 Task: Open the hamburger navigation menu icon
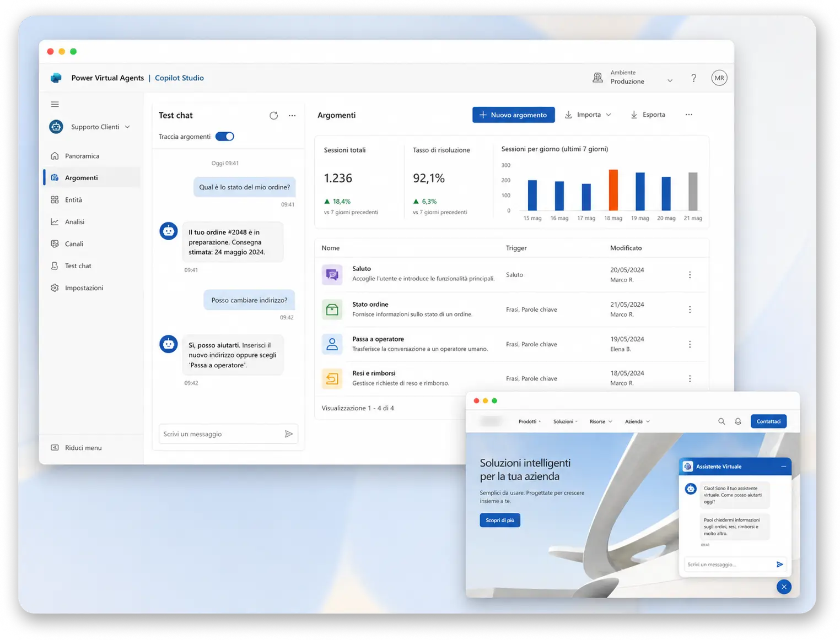(x=55, y=104)
